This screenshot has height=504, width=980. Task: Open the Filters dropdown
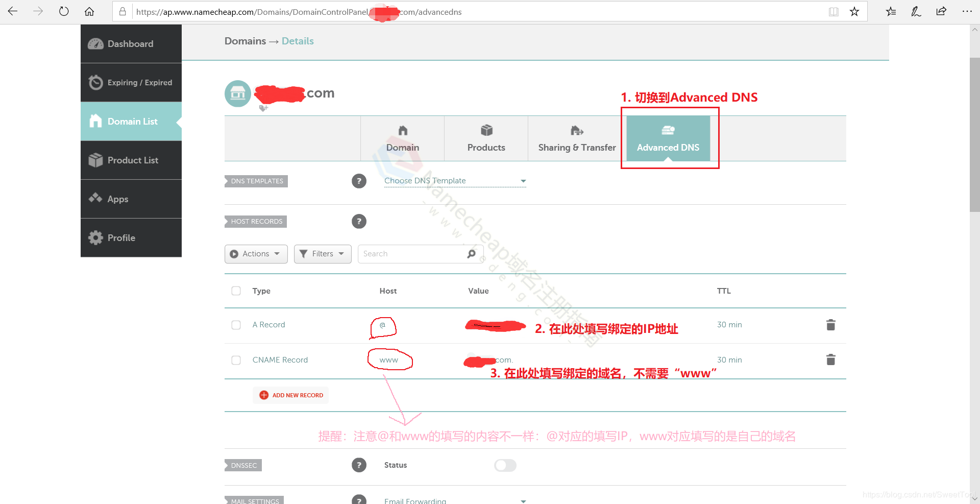tap(323, 254)
